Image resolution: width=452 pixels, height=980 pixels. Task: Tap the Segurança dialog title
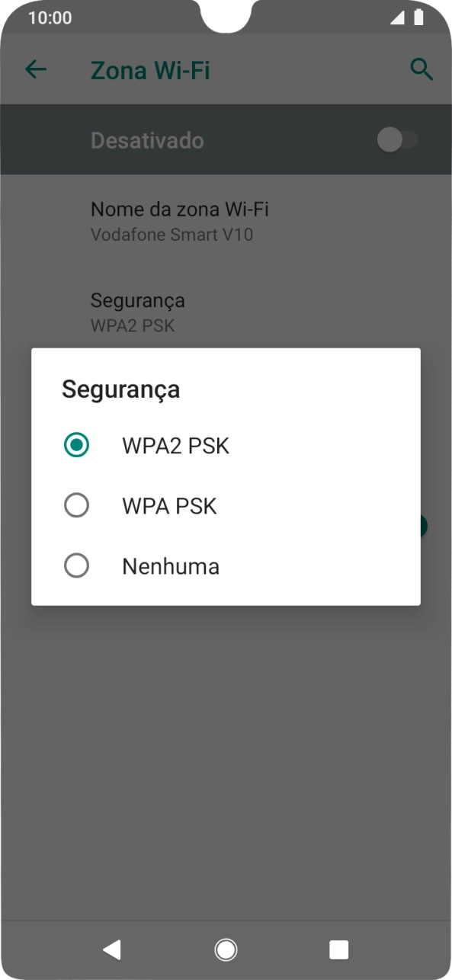click(120, 389)
